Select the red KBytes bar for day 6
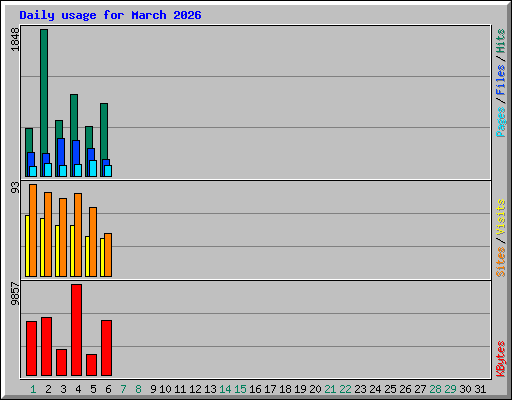512x400 pixels. point(106,348)
